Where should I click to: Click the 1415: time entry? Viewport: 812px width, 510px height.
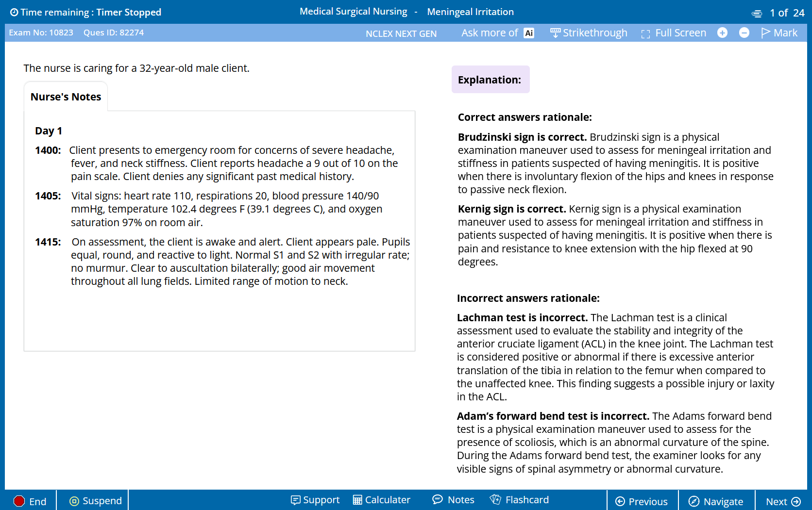(48, 242)
